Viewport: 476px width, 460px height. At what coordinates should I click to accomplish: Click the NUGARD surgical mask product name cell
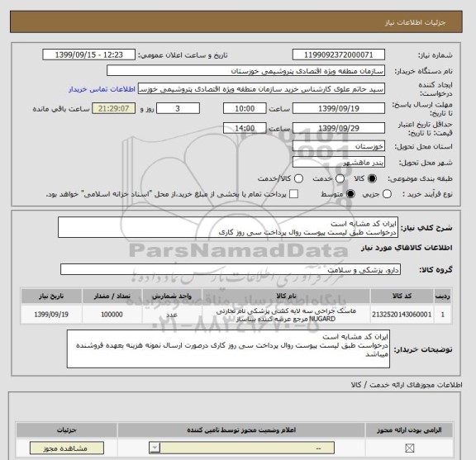tap(286, 315)
